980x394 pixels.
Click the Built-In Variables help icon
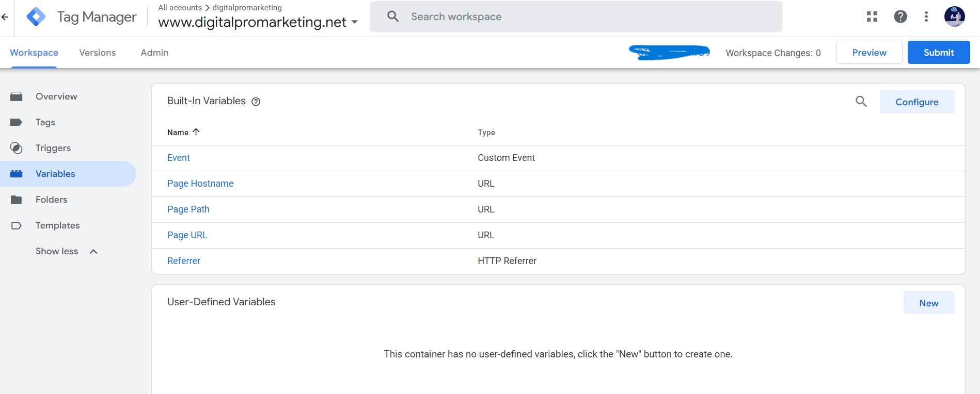(x=256, y=102)
